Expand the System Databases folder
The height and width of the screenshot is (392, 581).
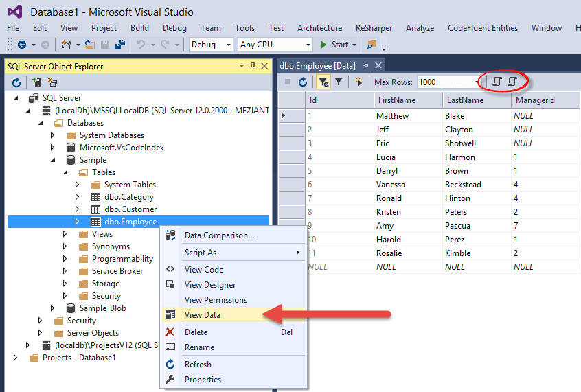[52, 135]
